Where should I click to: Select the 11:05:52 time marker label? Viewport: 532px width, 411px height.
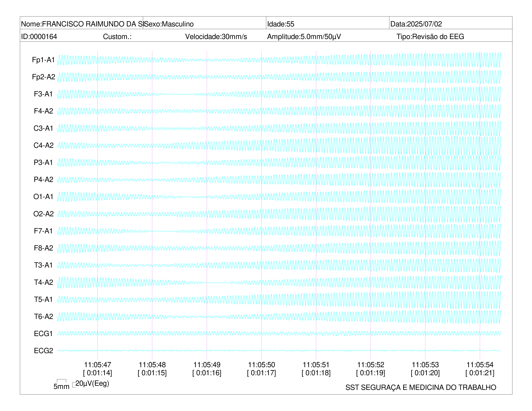tap(371, 365)
